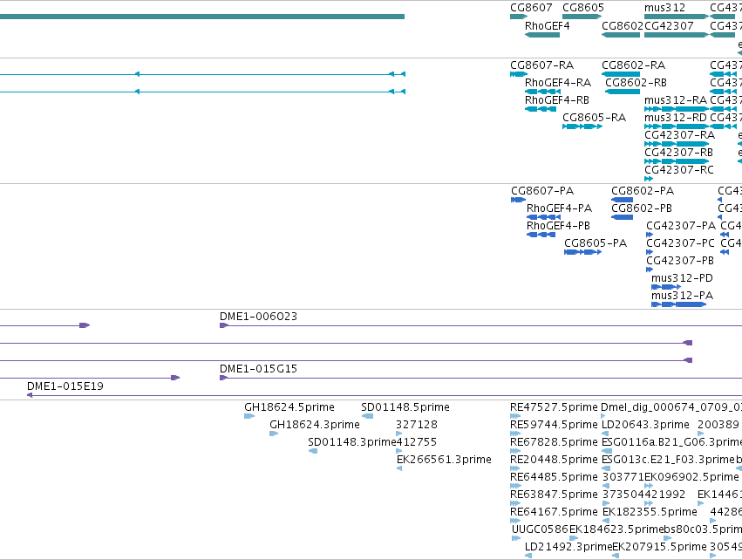Select the DME1-015G15 clone label
The image size is (742, 560).
(258, 369)
